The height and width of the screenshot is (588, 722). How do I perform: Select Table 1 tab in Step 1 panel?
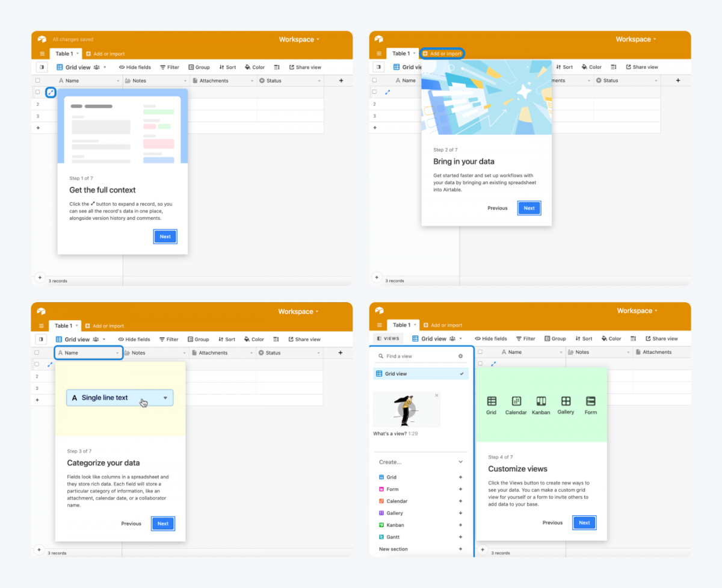click(66, 54)
